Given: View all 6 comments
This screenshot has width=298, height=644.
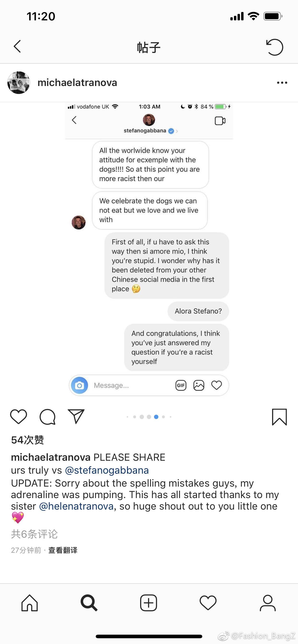Looking at the screenshot, I should [x=34, y=534].
